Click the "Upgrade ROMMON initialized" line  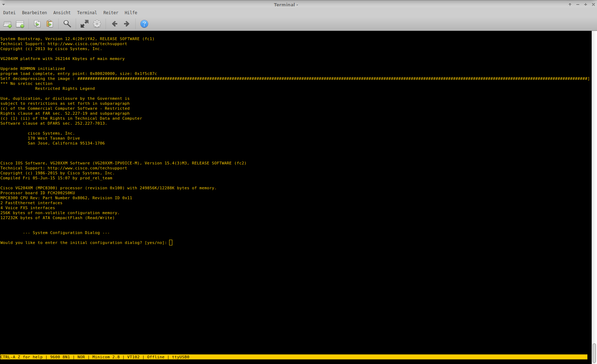[33, 69]
